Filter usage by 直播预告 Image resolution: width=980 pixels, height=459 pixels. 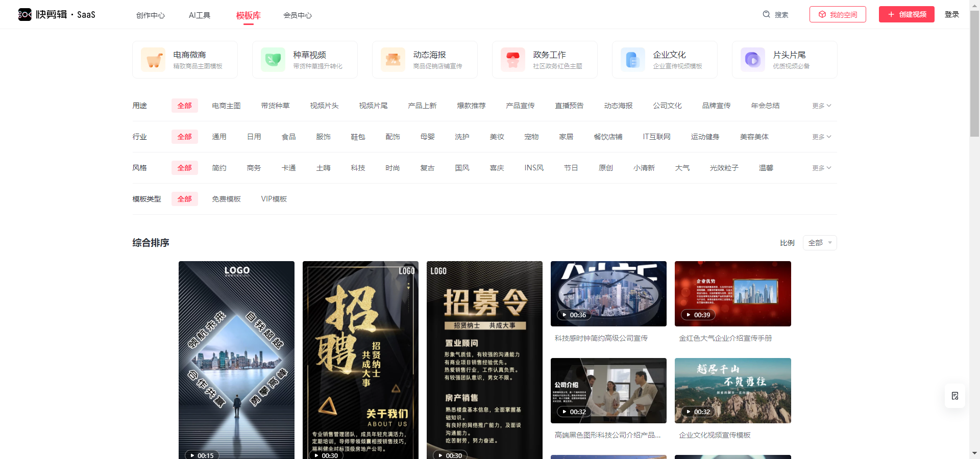tap(570, 106)
